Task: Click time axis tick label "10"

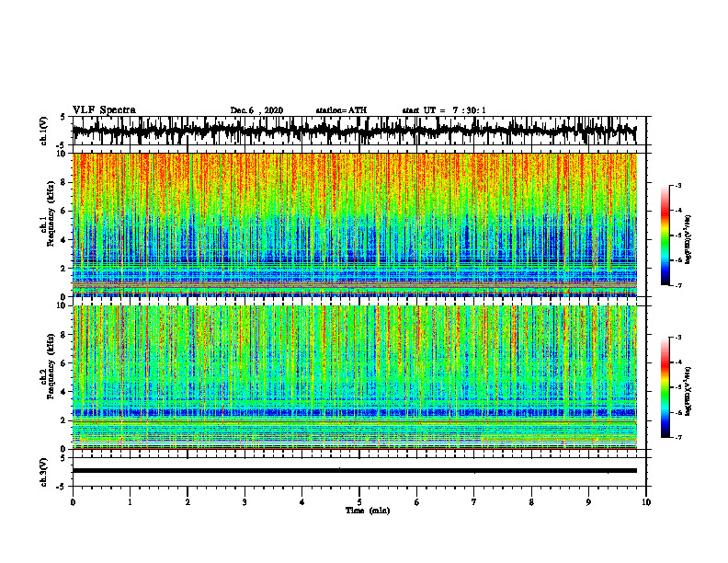Action: coord(646,502)
